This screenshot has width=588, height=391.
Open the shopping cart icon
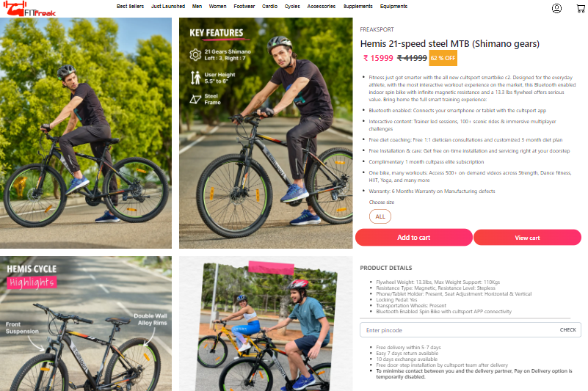(x=581, y=8)
